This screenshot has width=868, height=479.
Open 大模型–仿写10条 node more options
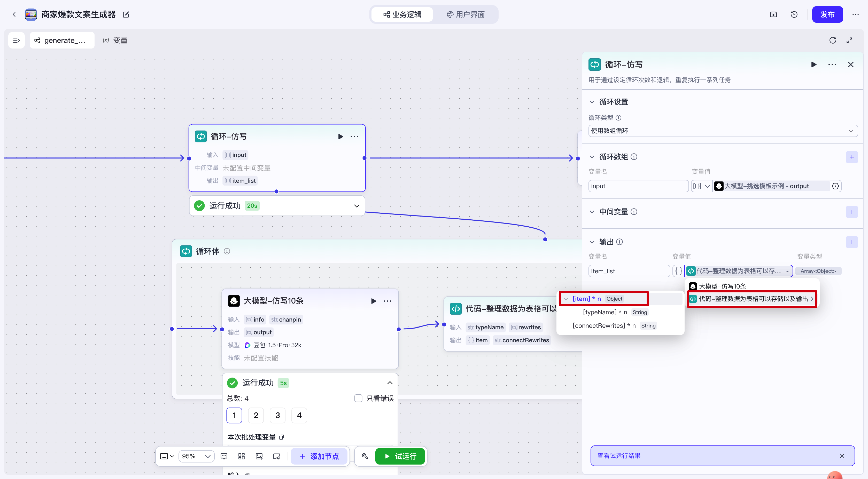pyautogui.click(x=387, y=301)
